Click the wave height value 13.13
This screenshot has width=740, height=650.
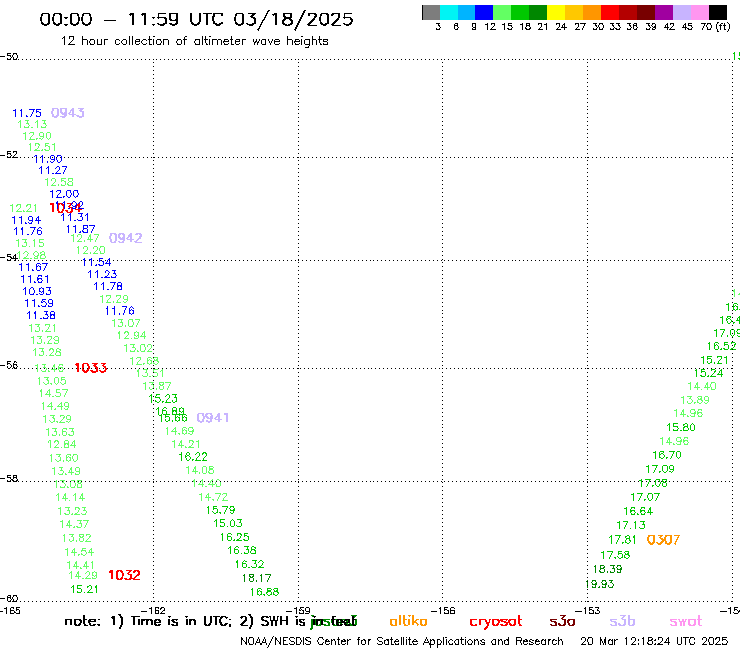(32, 124)
